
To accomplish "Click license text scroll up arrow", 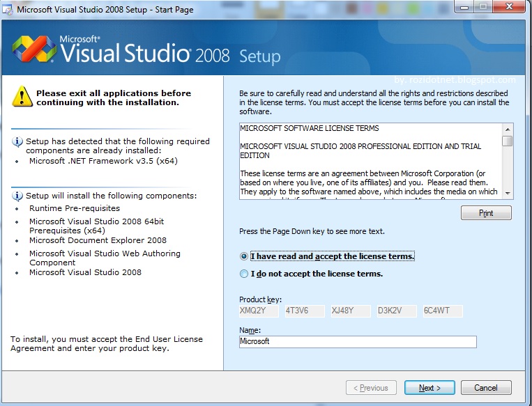I will click(508, 130).
